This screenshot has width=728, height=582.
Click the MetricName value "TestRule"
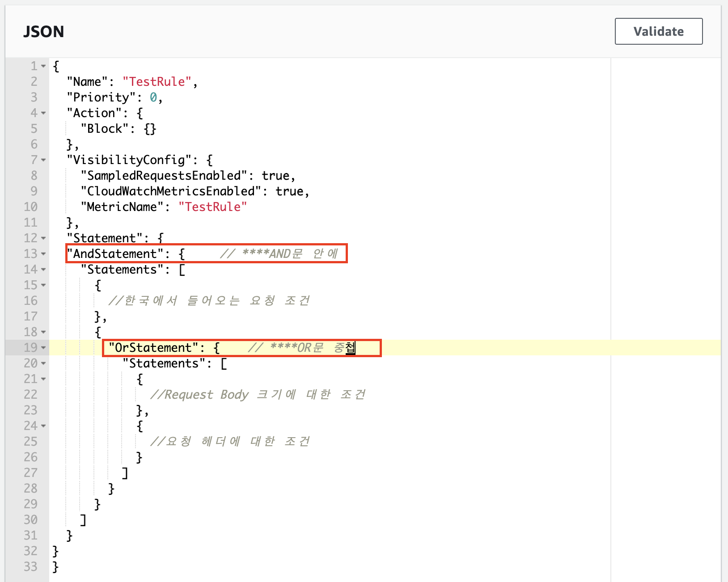[212, 207]
